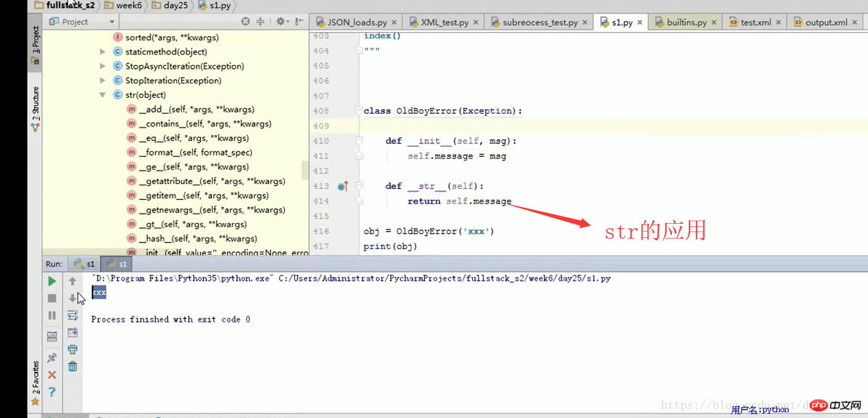Restore the Run panel layout icon

point(52,336)
